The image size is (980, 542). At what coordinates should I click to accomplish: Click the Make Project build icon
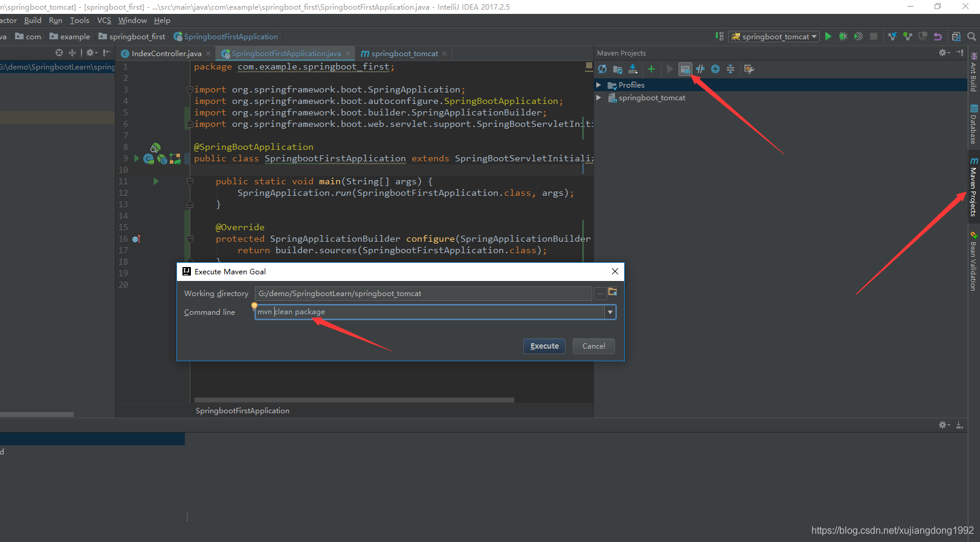pos(719,36)
